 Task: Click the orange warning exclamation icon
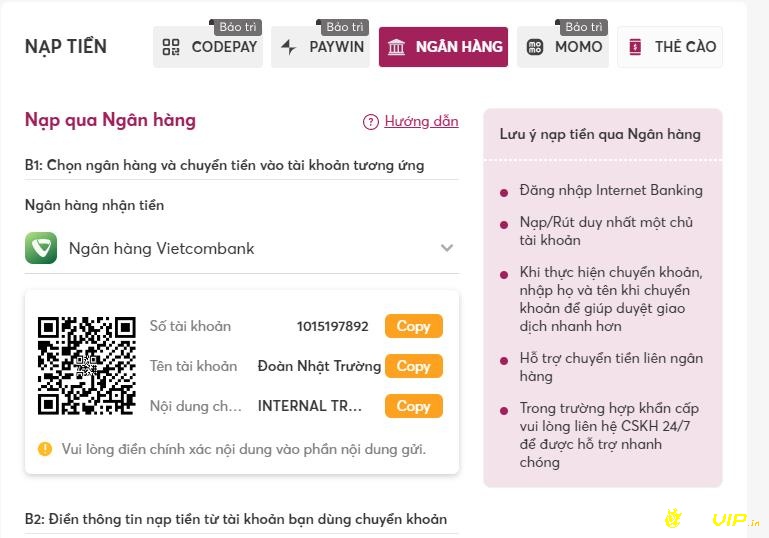(x=45, y=449)
